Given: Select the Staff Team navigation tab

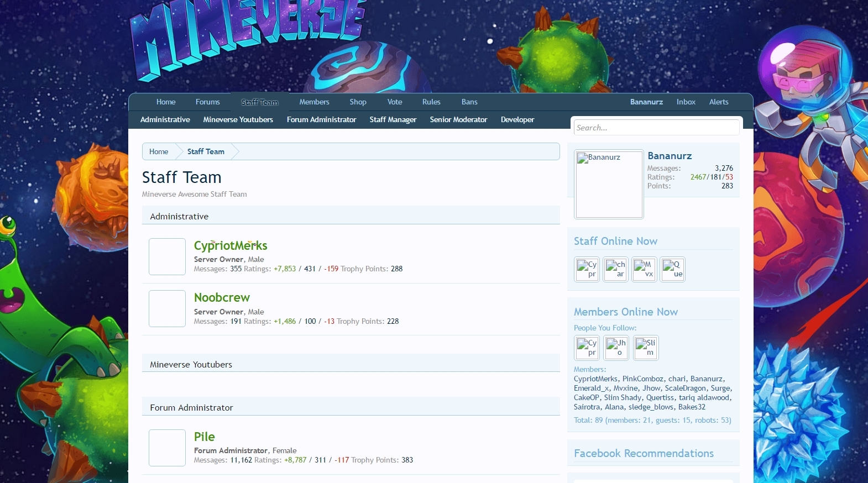Looking at the screenshot, I should (x=260, y=102).
